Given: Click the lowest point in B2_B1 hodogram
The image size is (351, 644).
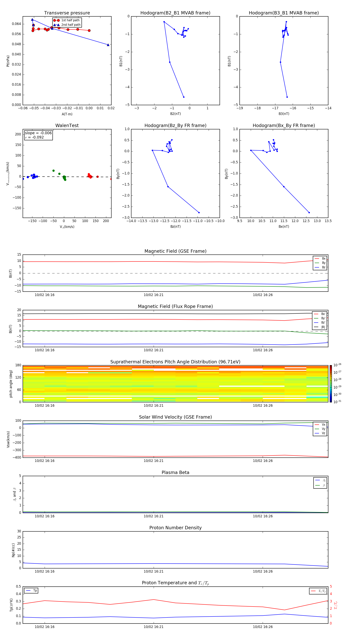Looking at the screenshot, I should (x=184, y=97).
